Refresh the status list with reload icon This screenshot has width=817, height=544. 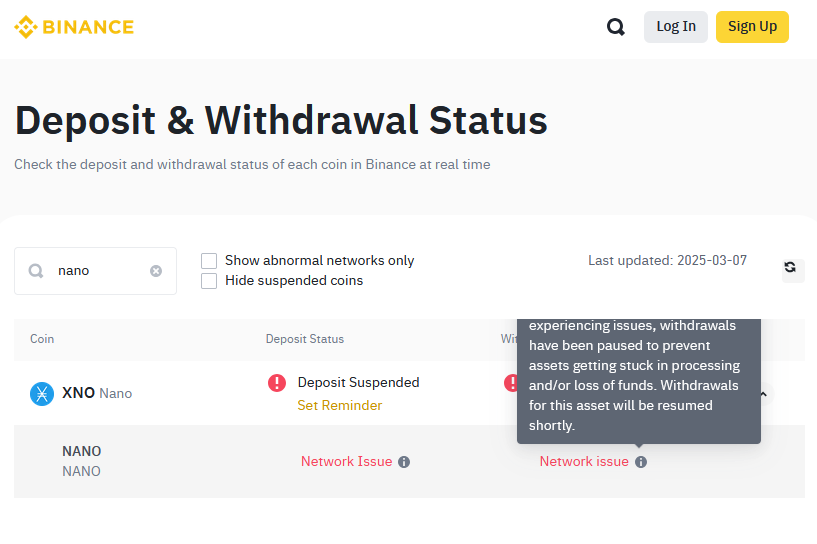coord(790,267)
